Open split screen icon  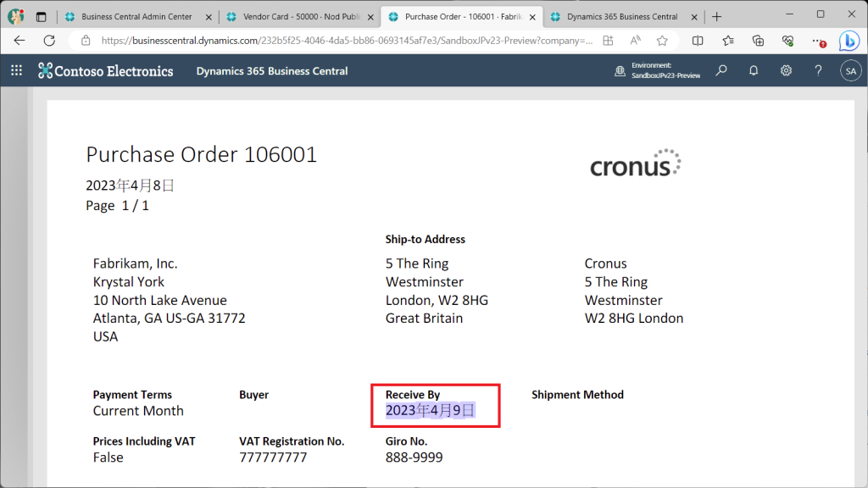click(698, 41)
